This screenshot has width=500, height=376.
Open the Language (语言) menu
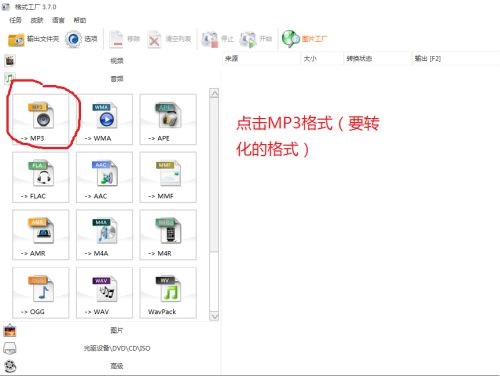click(x=58, y=20)
